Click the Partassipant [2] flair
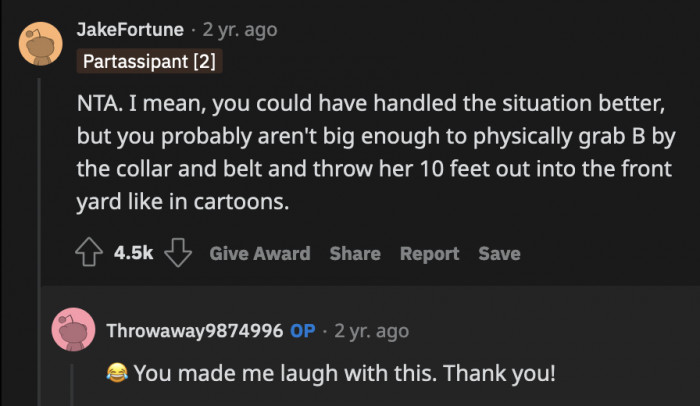 (x=149, y=62)
